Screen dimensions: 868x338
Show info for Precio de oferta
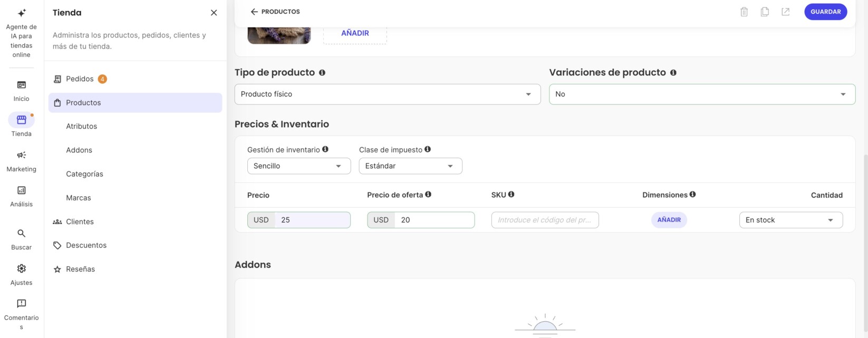pos(428,195)
